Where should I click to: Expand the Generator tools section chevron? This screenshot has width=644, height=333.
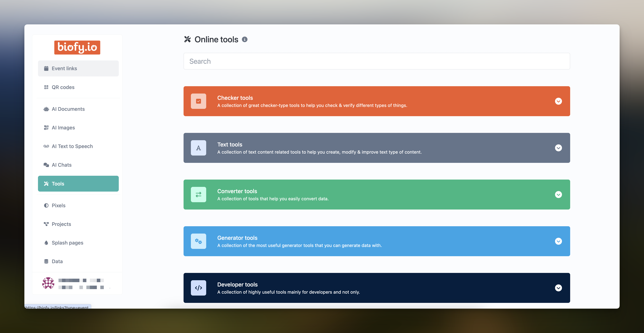point(558,241)
